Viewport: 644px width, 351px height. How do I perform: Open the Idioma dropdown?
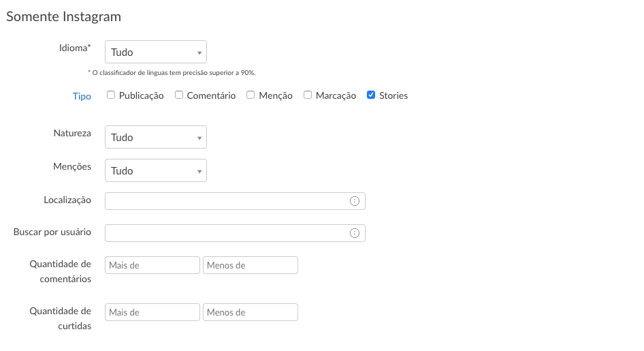point(156,52)
